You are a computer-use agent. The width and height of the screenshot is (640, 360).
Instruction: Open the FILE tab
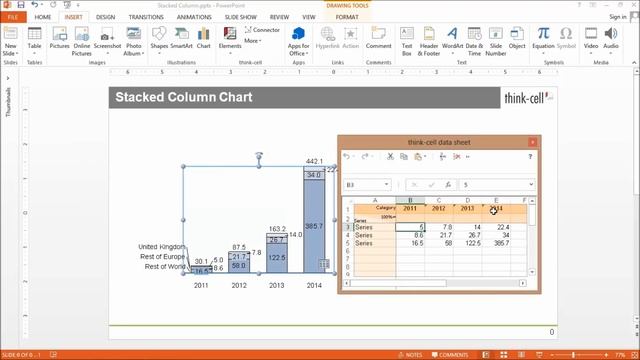point(13,17)
